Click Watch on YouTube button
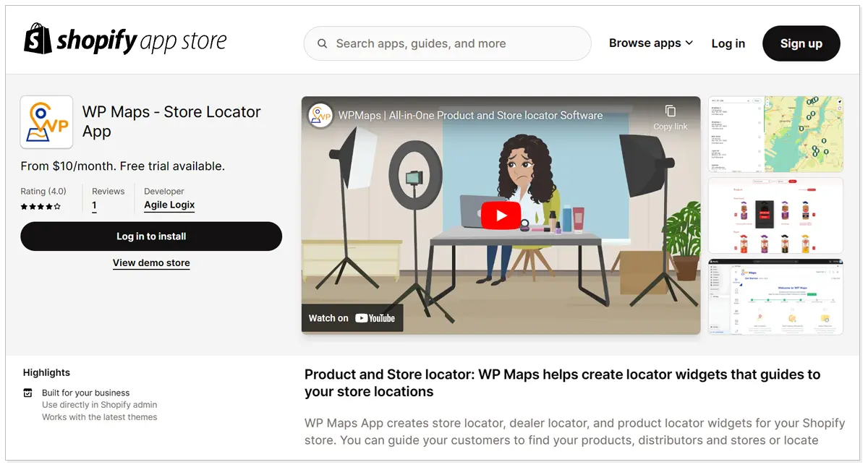Screen dimensions: 868x470 pyautogui.click(x=352, y=318)
